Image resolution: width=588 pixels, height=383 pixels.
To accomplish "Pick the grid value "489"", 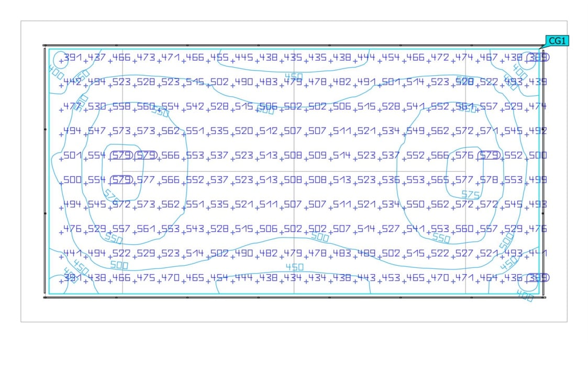I will point(367,253).
